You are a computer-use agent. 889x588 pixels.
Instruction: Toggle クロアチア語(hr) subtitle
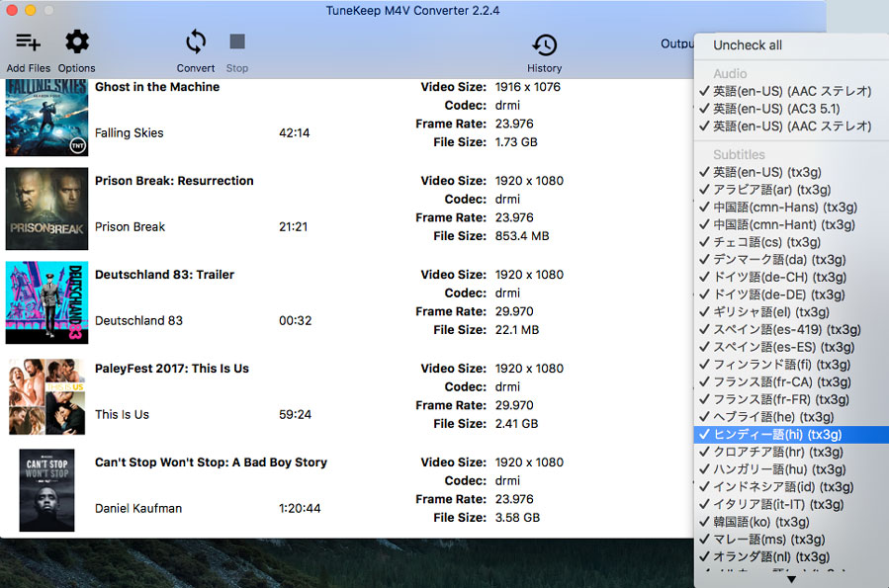[x=791, y=453]
